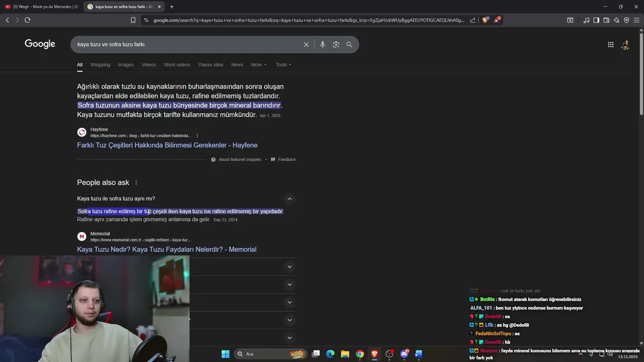Viewport: 644px width, 362px height.
Task: Start a voice search with the microphone icon
Action: [x=323, y=44]
